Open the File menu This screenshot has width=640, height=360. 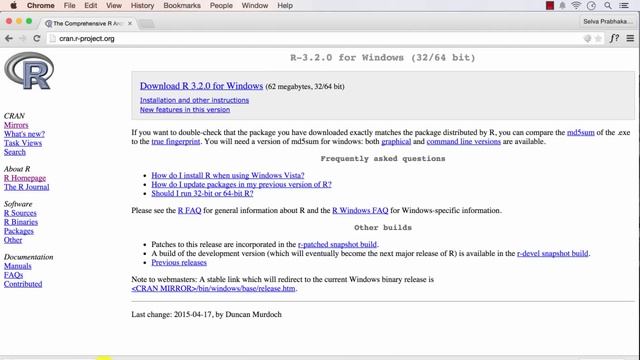[x=69, y=6]
